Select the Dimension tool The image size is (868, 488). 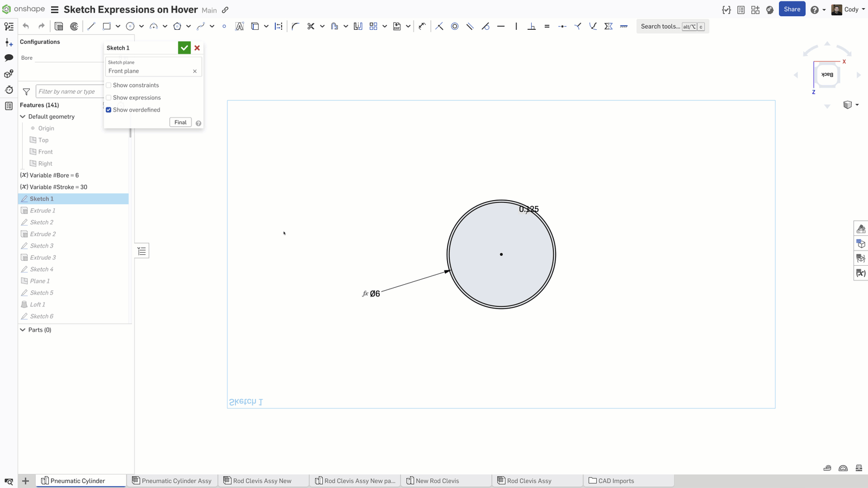(x=422, y=26)
